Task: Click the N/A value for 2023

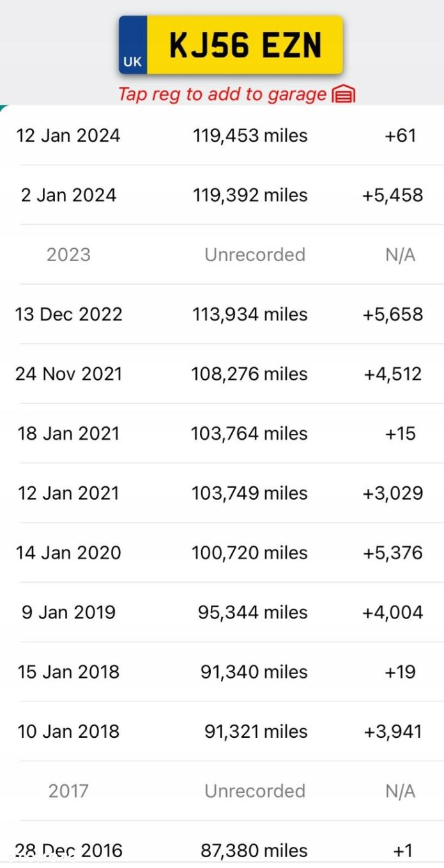Action: coord(401,255)
